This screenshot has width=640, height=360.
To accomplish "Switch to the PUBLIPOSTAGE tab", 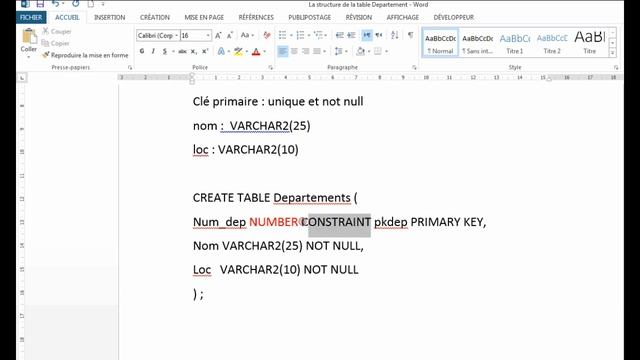I will click(309, 18).
